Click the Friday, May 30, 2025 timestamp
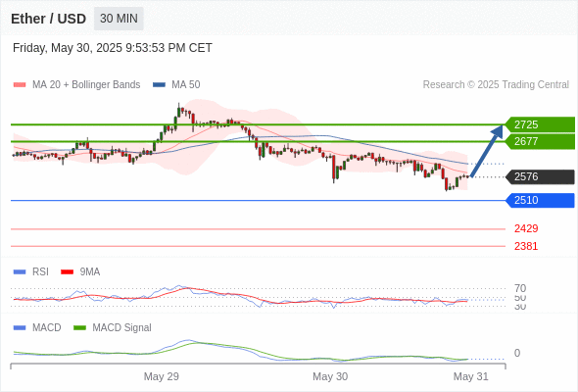This screenshot has width=578, height=392. pyautogui.click(x=113, y=48)
